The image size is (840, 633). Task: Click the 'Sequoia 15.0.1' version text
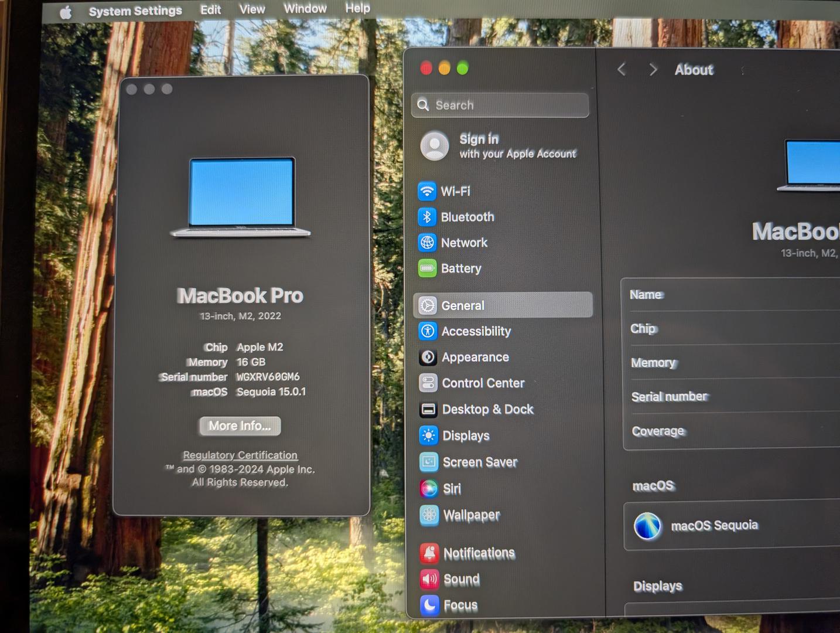tap(271, 392)
